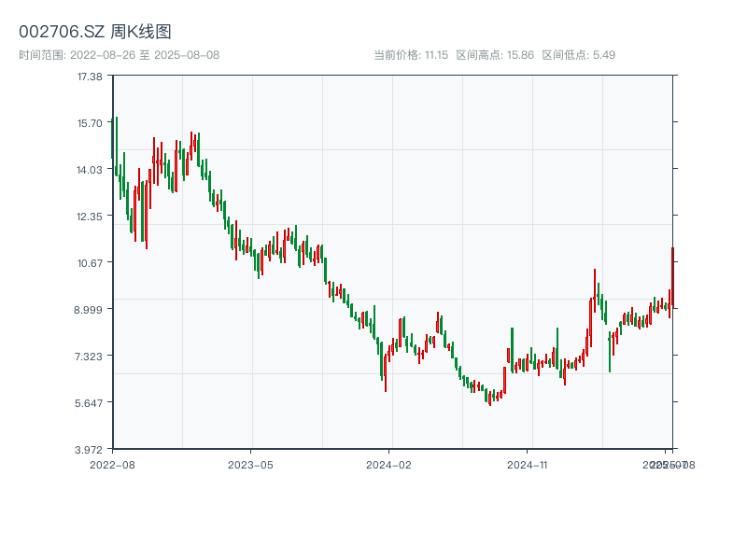Click the 14.03 y-axis tick label
The width and height of the screenshot is (747, 560).
pyautogui.click(x=91, y=169)
